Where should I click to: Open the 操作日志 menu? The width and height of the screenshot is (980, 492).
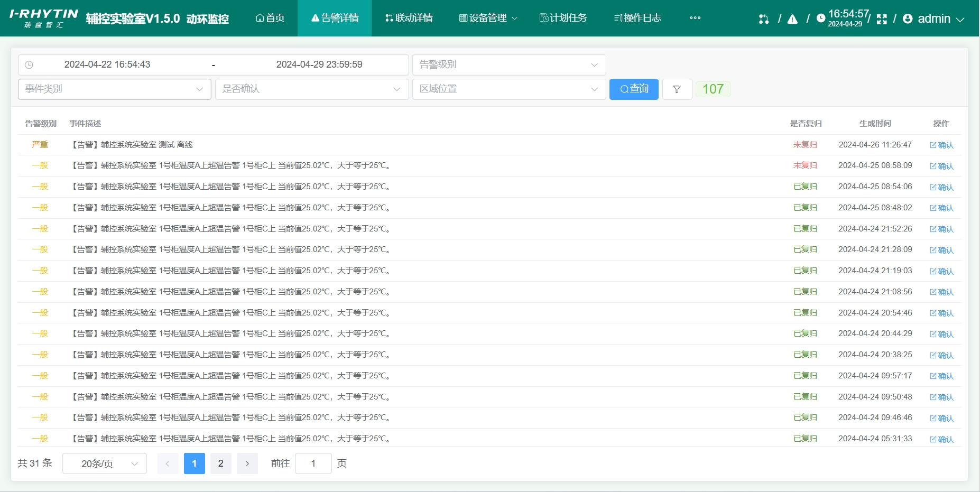click(637, 18)
